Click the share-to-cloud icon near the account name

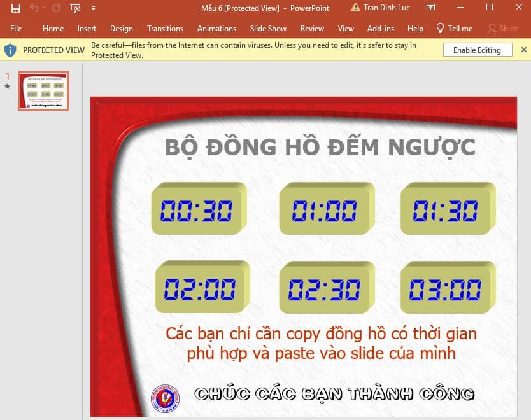tap(430, 8)
